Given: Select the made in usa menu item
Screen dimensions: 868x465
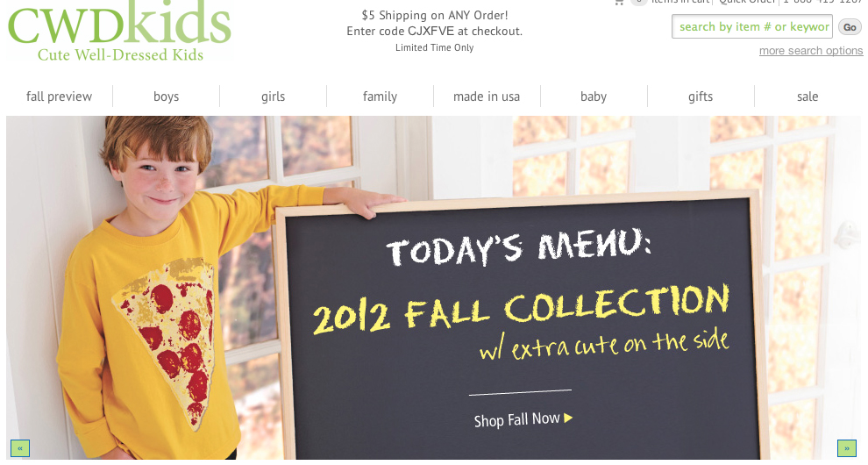Looking at the screenshot, I should click(487, 97).
